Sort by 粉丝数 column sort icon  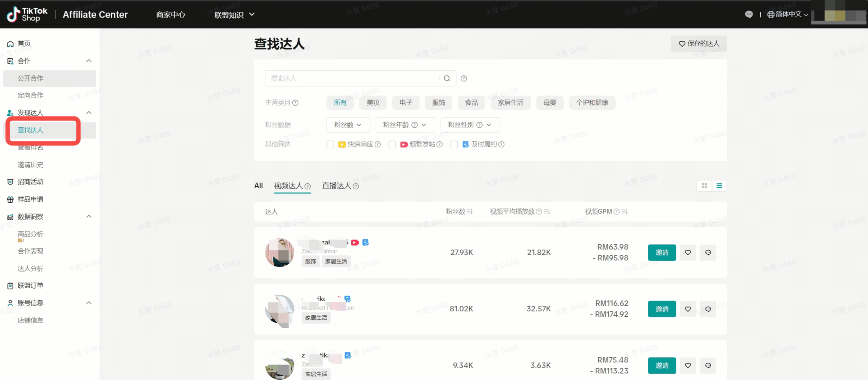click(x=470, y=211)
